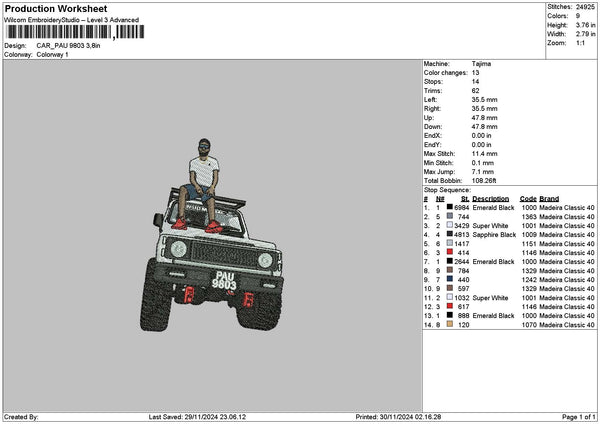Click the black swatch beside stitch count 2644
The height and width of the screenshot is (424, 600).
pyautogui.click(x=450, y=261)
